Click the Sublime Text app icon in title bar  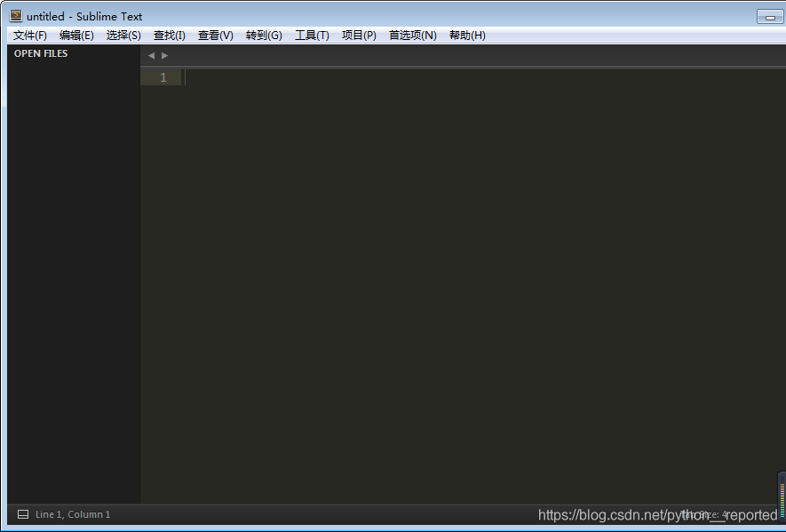tap(16, 16)
